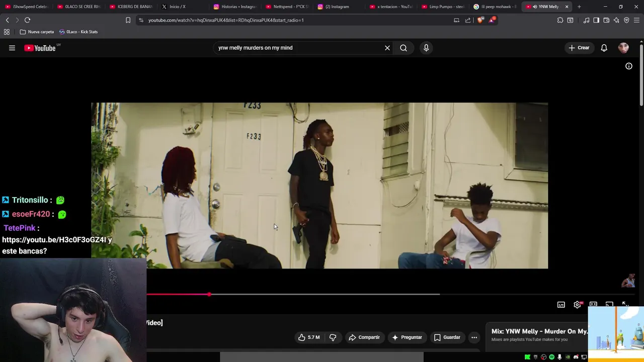This screenshot has width=644, height=362.
Task: Open a new browser tab
Action: [579, 7]
